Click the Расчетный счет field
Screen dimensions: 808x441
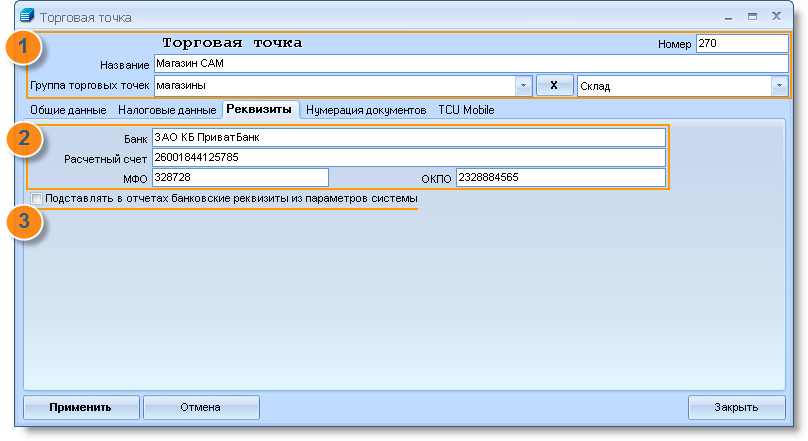[x=407, y=158]
